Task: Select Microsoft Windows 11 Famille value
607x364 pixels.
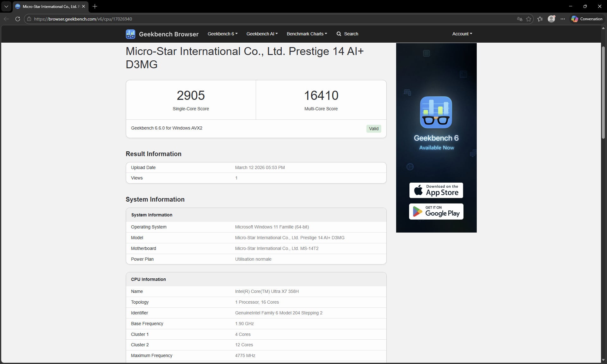Action: pos(272,227)
